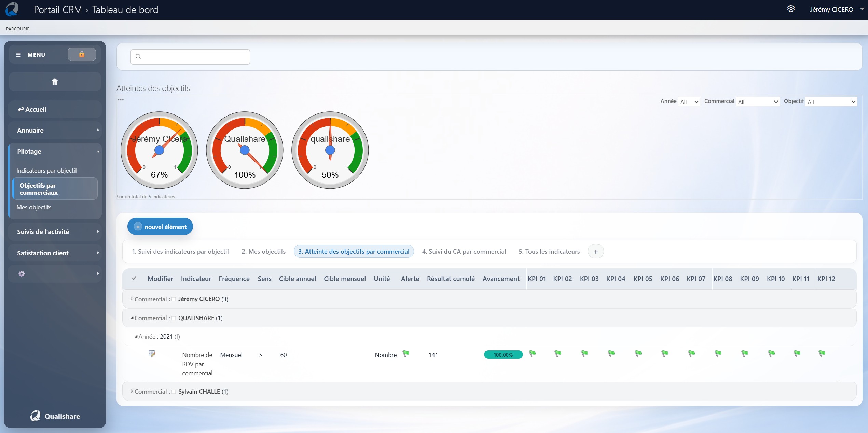Open user menu arrow next to Jérémy CICERO

(x=862, y=9)
